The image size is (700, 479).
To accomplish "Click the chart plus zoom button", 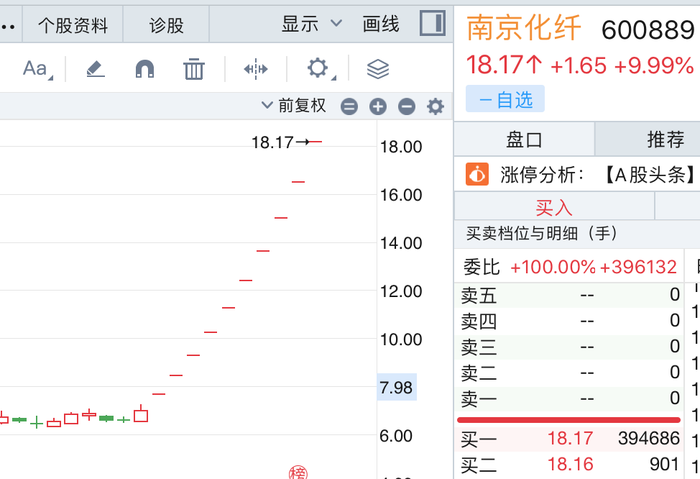I will [x=377, y=107].
